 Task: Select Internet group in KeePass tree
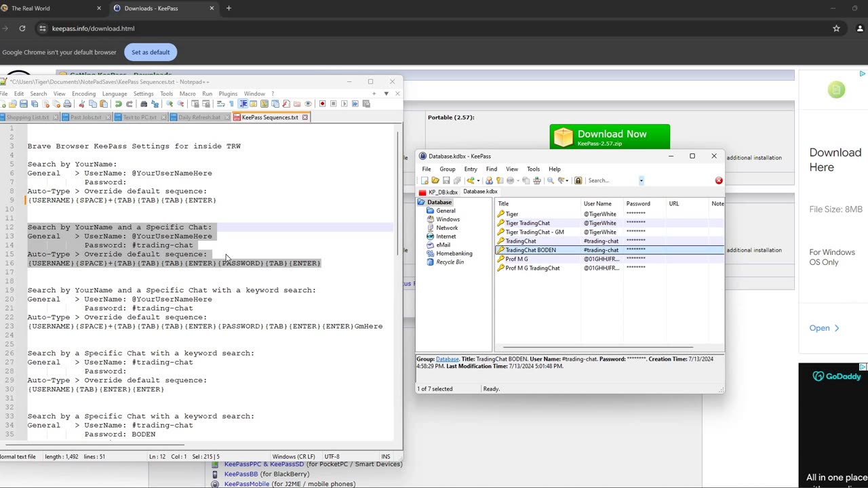(x=446, y=237)
